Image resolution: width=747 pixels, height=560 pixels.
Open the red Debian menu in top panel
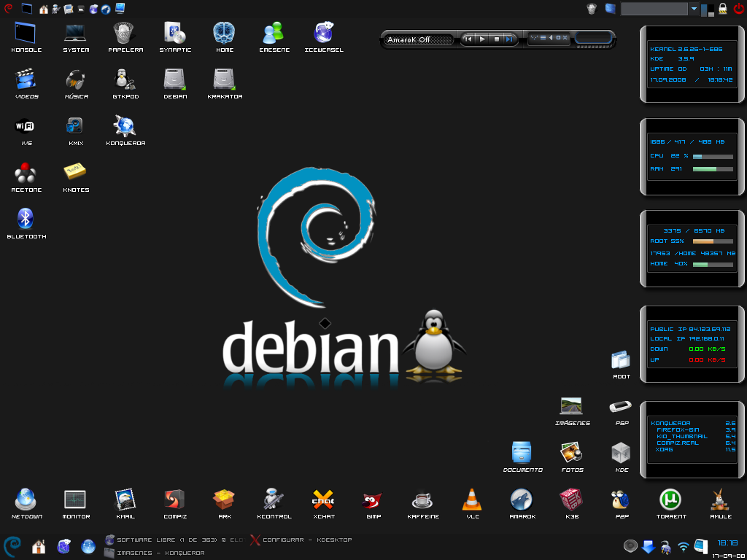pos(8,8)
